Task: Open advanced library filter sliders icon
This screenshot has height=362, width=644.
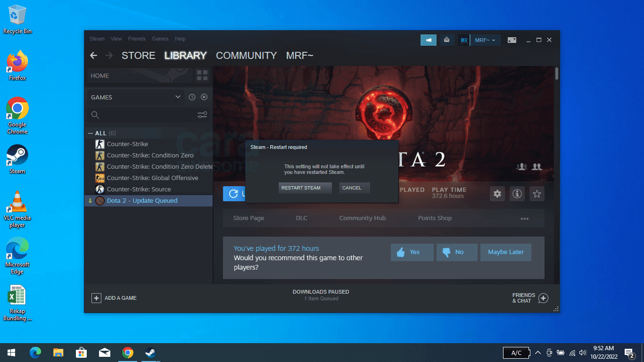Action: [x=202, y=115]
